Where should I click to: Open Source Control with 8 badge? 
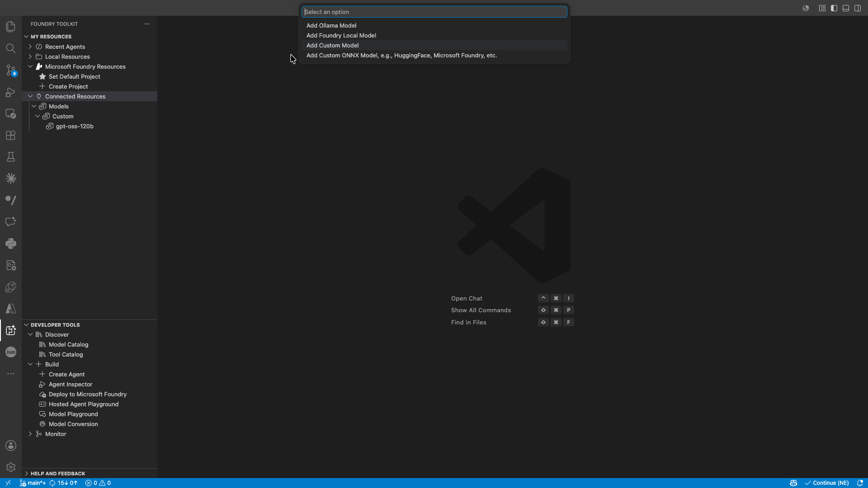(11, 70)
